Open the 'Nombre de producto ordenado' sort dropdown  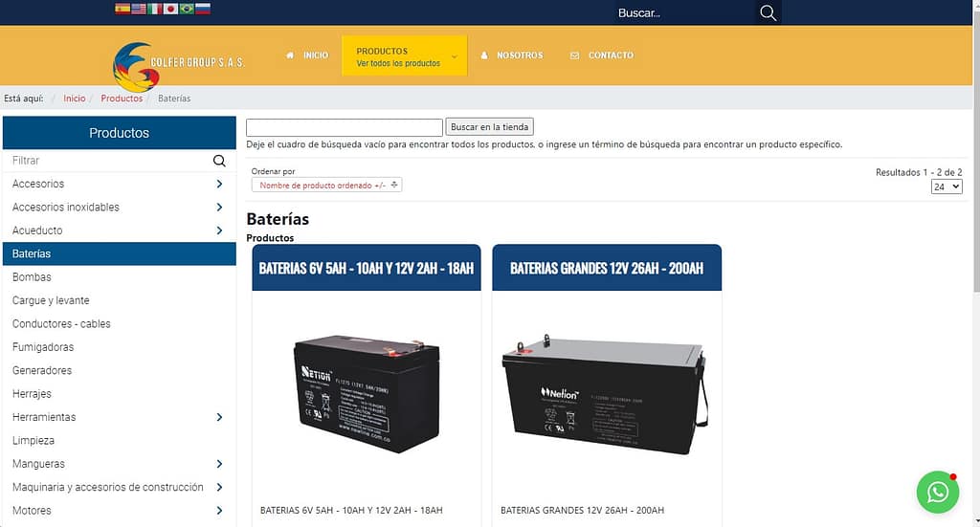click(x=326, y=186)
